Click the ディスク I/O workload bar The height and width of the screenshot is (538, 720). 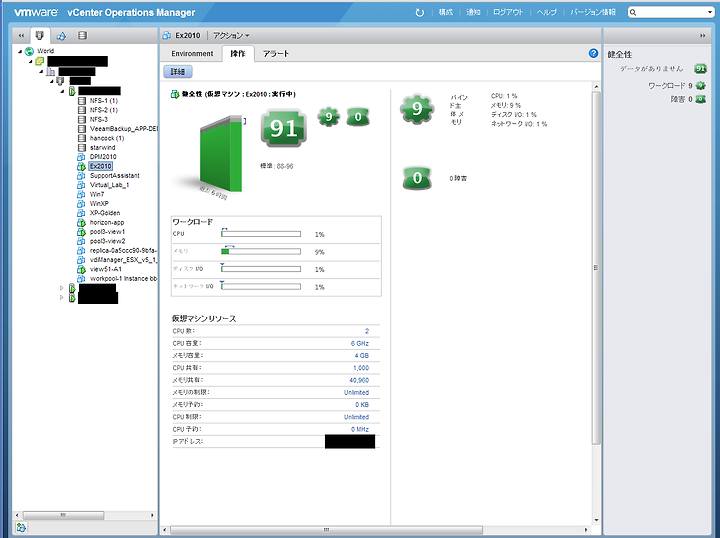click(x=261, y=269)
